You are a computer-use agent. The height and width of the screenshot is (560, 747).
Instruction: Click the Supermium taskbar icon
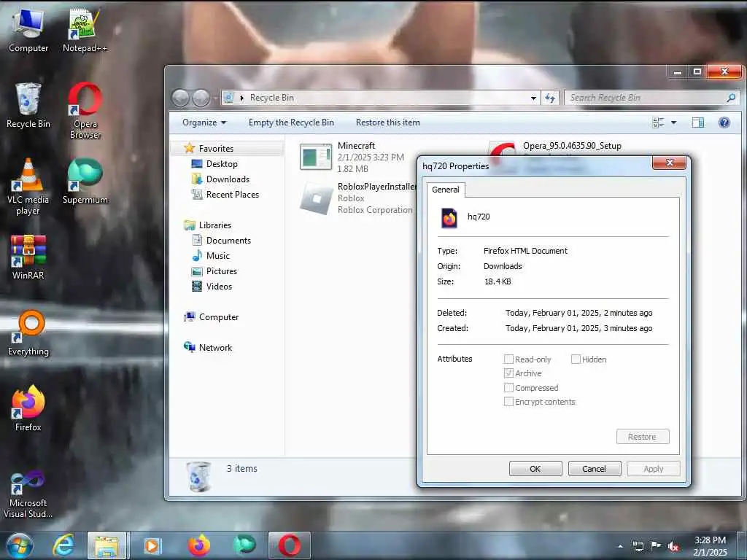(244, 545)
